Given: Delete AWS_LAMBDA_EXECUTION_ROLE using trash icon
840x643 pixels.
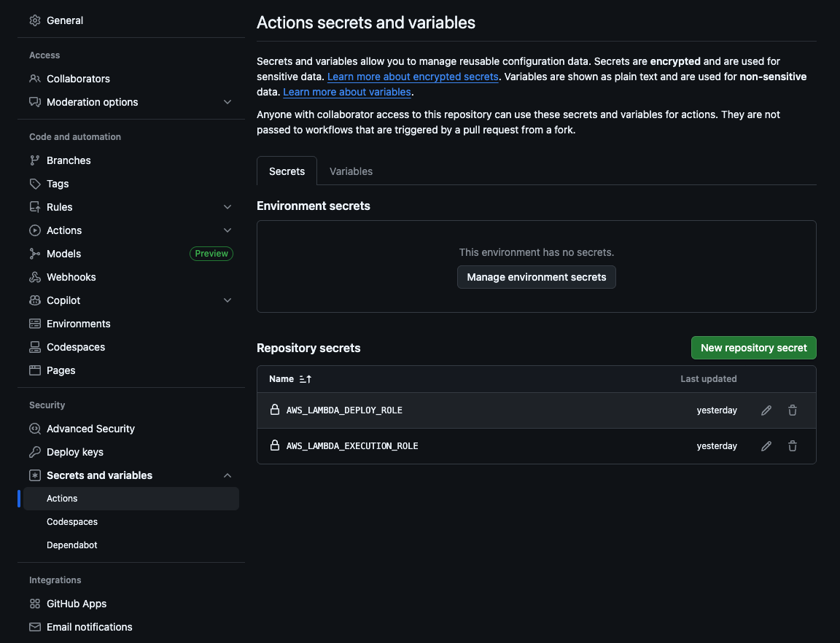Looking at the screenshot, I should click(x=793, y=445).
